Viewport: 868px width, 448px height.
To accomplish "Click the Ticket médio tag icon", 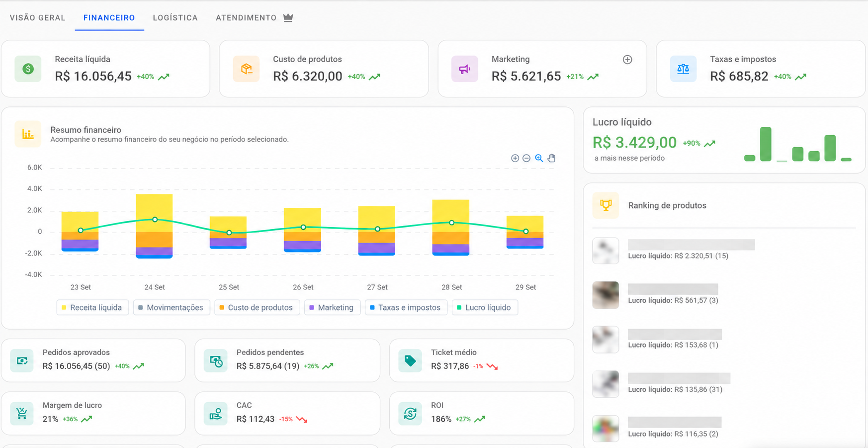I will coord(410,360).
